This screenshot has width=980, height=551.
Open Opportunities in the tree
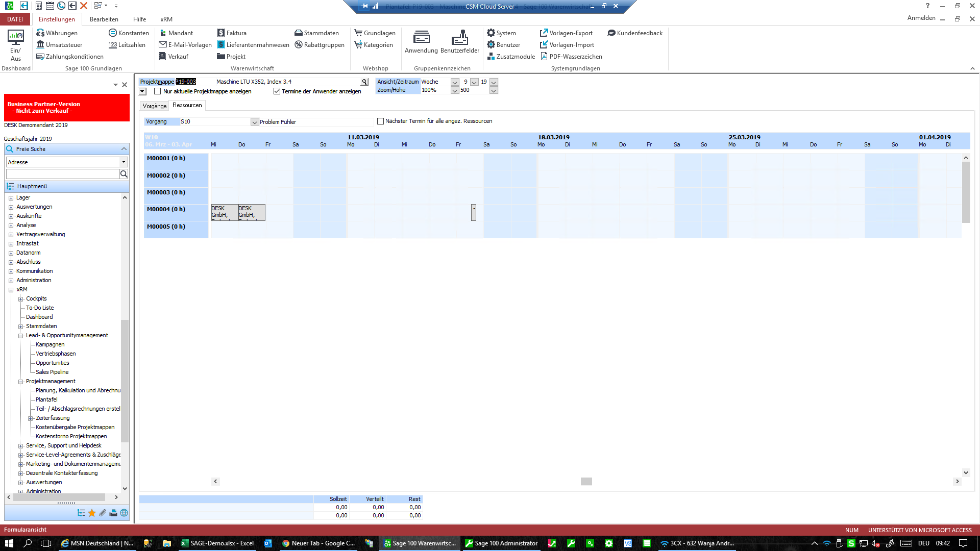pos(53,363)
